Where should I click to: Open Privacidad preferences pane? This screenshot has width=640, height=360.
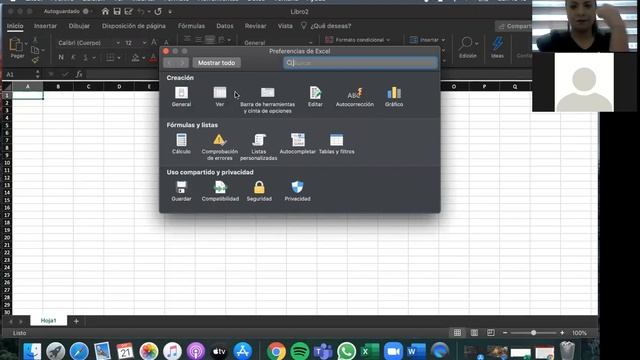tap(298, 191)
